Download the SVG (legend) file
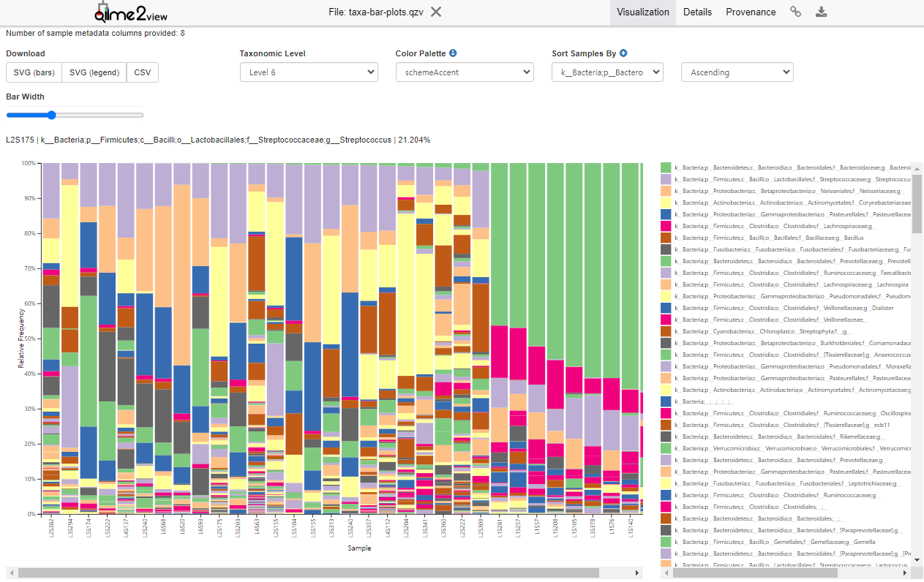This screenshot has width=924, height=582. [x=94, y=72]
